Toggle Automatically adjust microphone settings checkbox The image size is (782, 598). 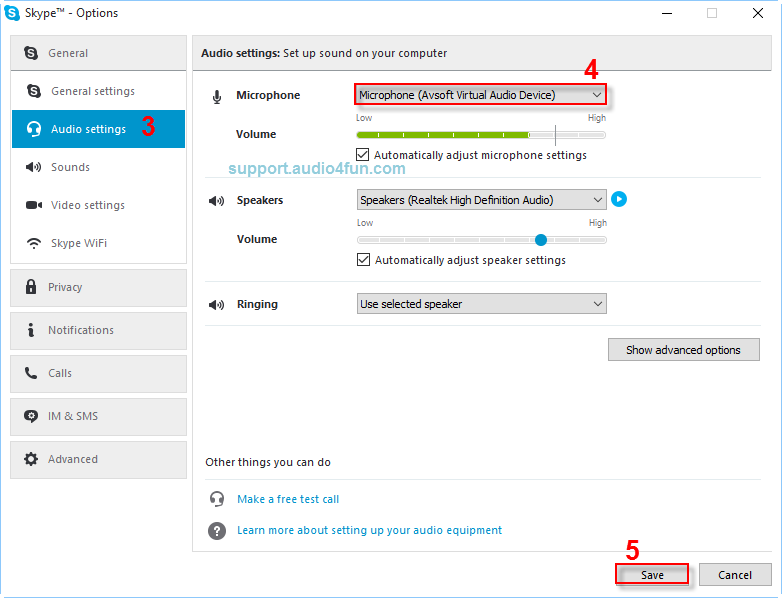pos(363,155)
